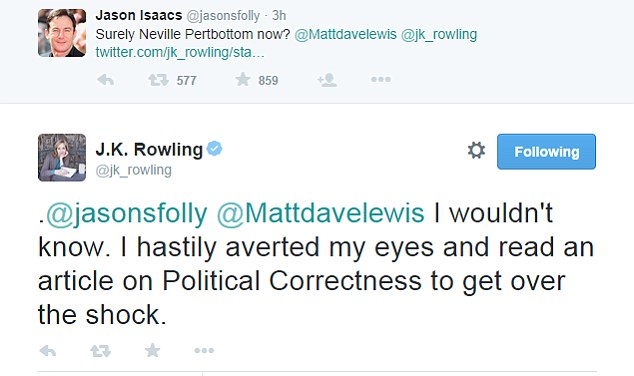The height and width of the screenshot is (376, 634).
Task: Click @Mattdavelewis mention in Rowling's tweet
Action: 320,212
